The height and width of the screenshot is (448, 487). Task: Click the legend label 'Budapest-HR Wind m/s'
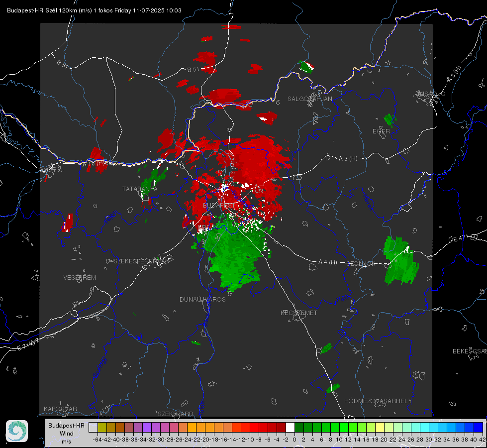click(66, 433)
